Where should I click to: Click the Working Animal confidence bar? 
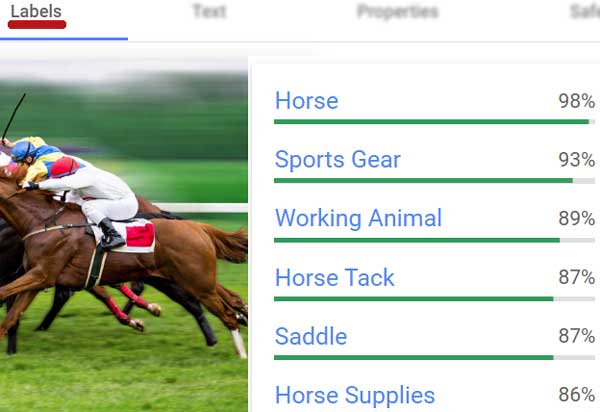434,240
